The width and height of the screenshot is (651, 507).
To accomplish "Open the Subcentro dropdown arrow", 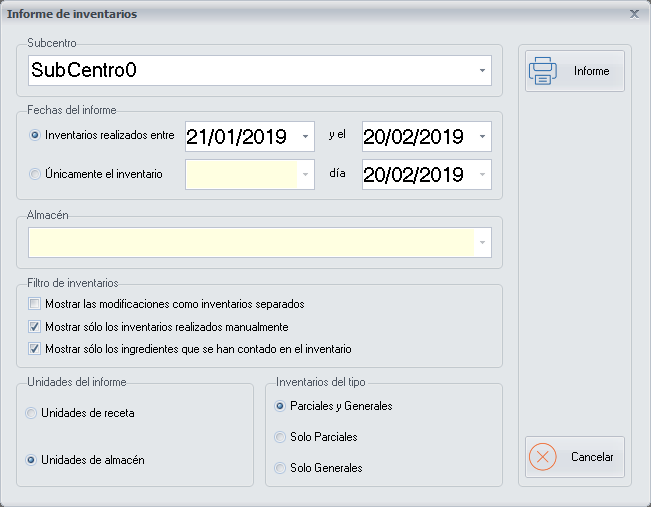I will (482, 71).
